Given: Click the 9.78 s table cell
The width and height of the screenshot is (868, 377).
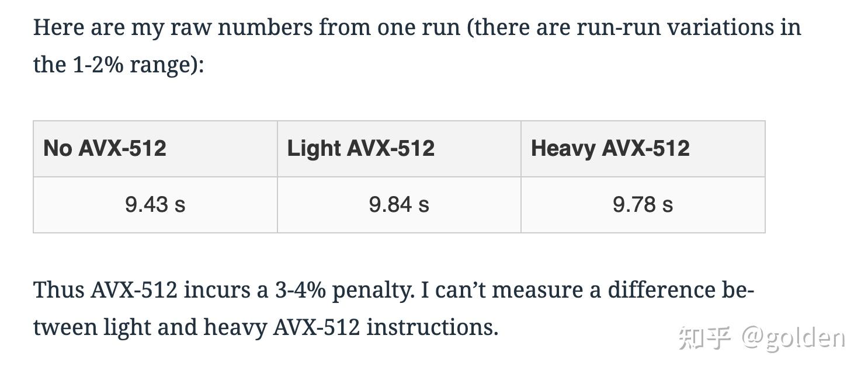Looking at the screenshot, I should (643, 205).
